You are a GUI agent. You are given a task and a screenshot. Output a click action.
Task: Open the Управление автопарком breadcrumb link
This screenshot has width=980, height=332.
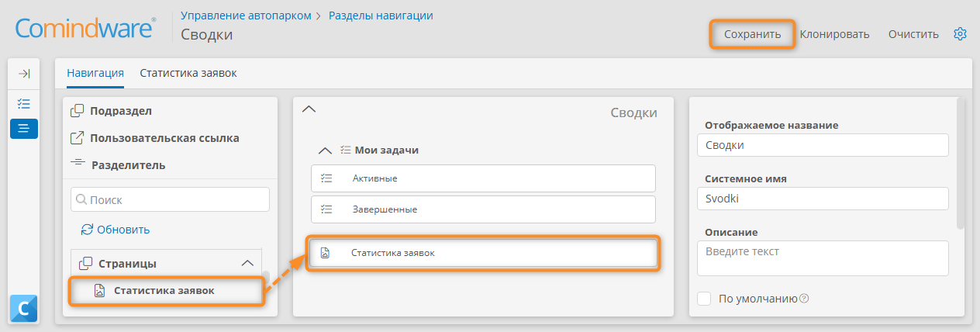point(246,15)
